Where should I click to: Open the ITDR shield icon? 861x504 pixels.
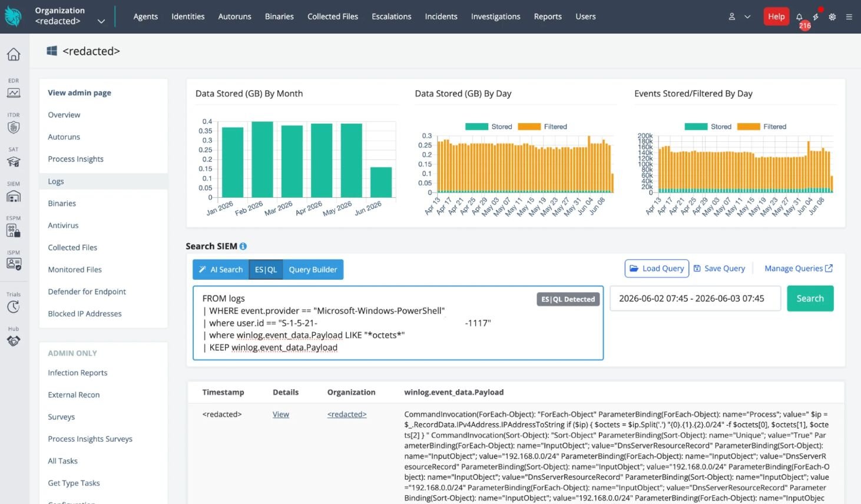tap(14, 127)
